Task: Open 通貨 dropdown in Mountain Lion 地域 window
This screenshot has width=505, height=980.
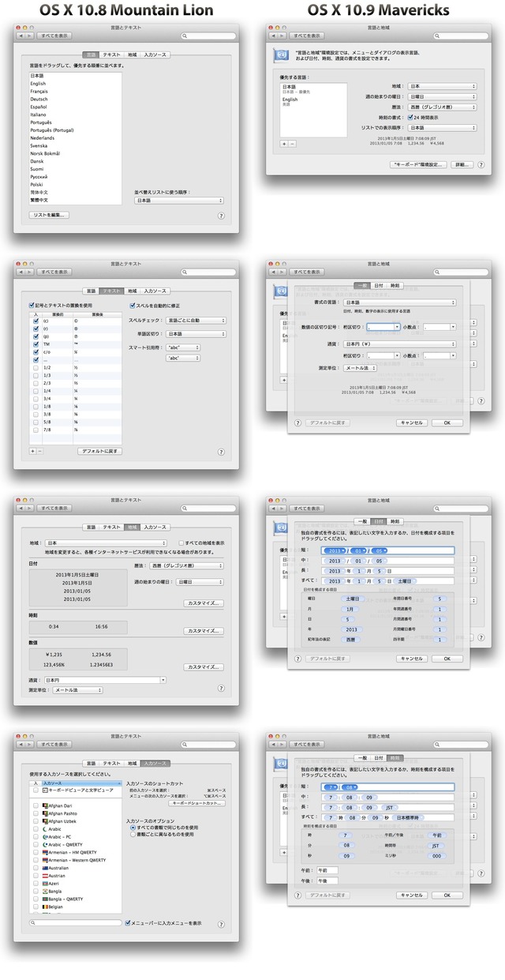Action: 105,679
